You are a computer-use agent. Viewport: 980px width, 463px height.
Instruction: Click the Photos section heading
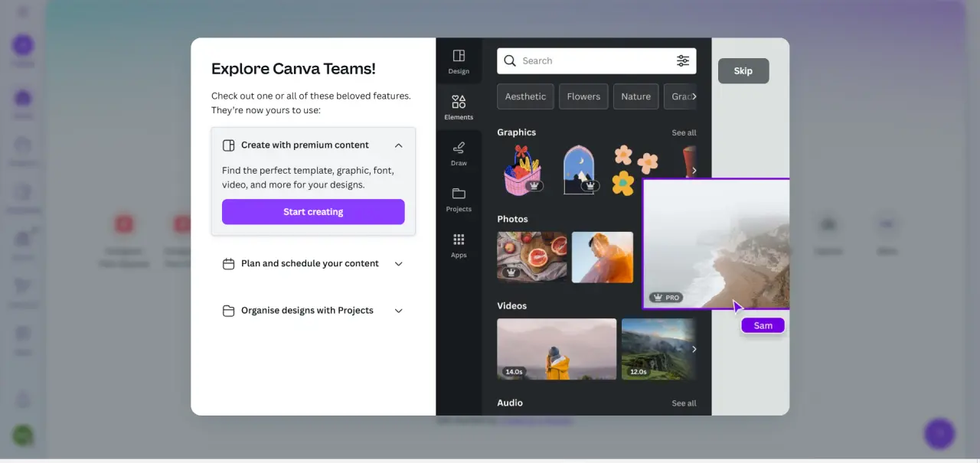point(512,219)
